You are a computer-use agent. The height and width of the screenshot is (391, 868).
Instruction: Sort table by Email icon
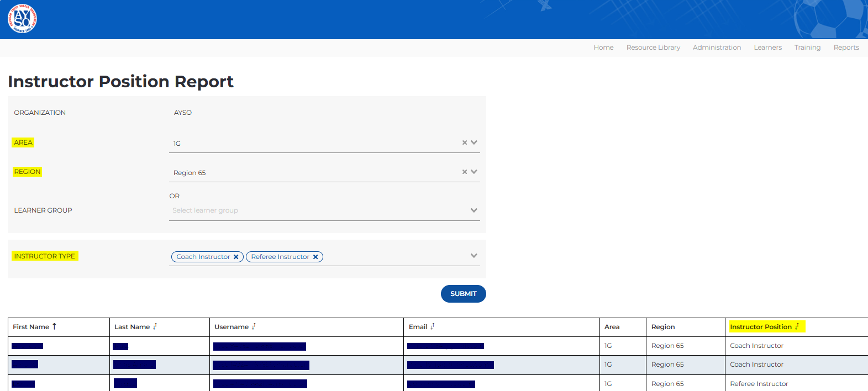coord(433,326)
